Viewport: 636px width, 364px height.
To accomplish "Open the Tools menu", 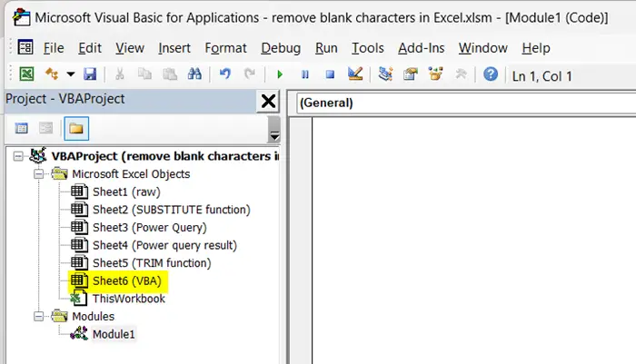I will coord(367,48).
